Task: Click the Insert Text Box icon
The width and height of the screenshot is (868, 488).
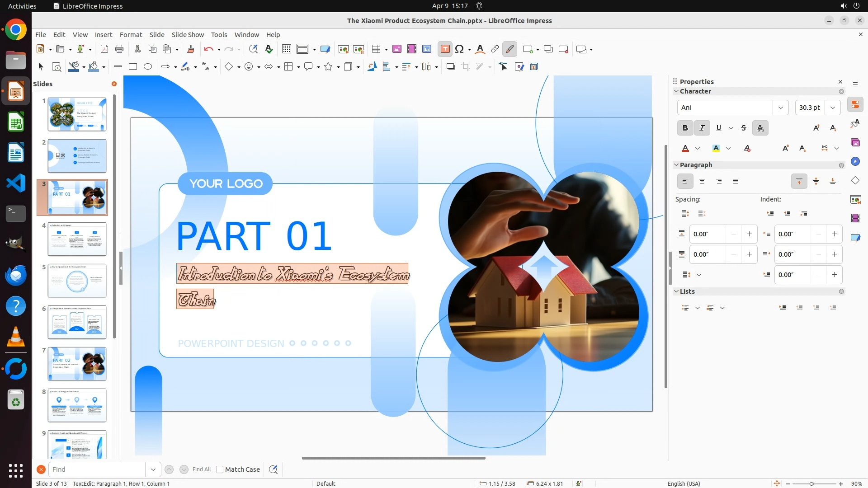Action: tap(445, 49)
